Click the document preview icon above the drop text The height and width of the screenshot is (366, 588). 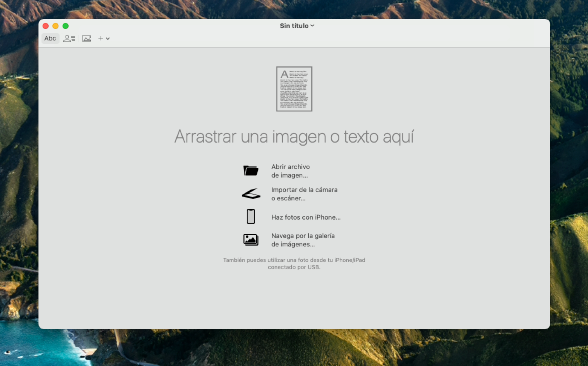tap(294, 89)
